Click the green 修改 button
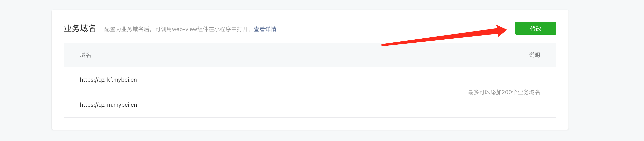 pos(536,28)
